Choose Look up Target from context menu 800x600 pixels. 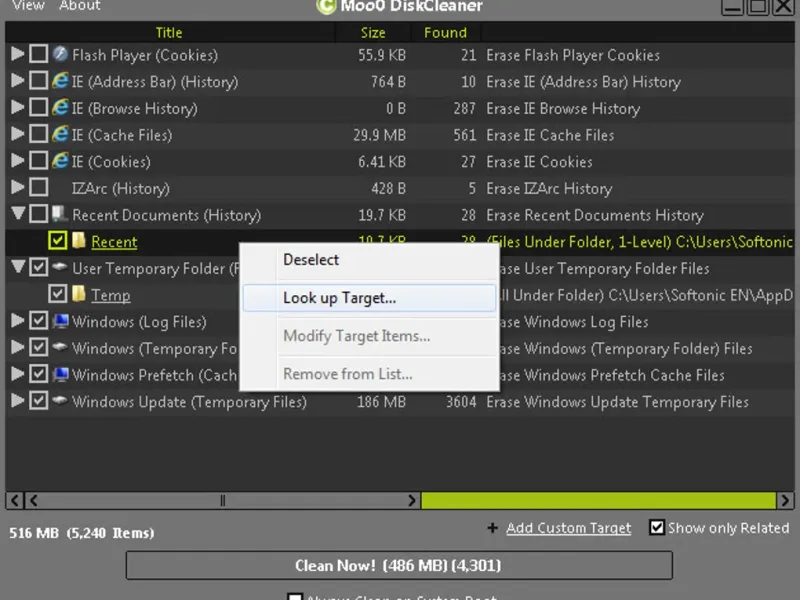tap(369, 298)
